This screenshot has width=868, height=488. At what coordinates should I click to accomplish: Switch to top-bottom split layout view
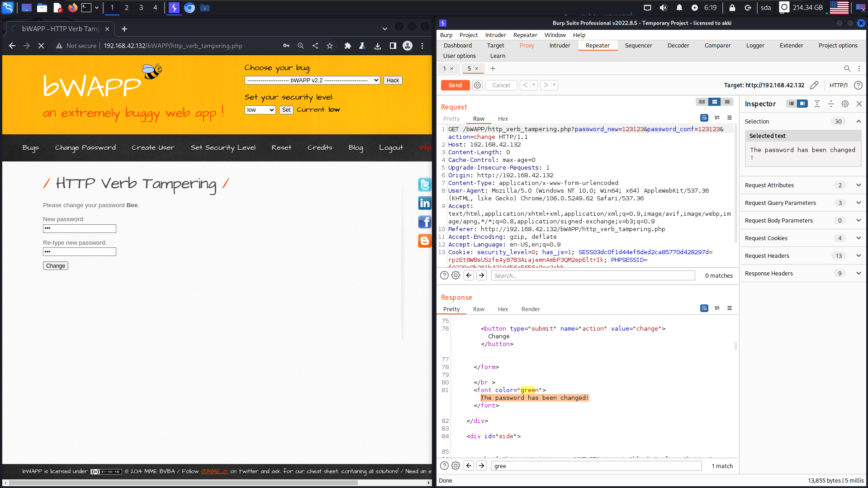pyautogui.click(x=714, y=102)
